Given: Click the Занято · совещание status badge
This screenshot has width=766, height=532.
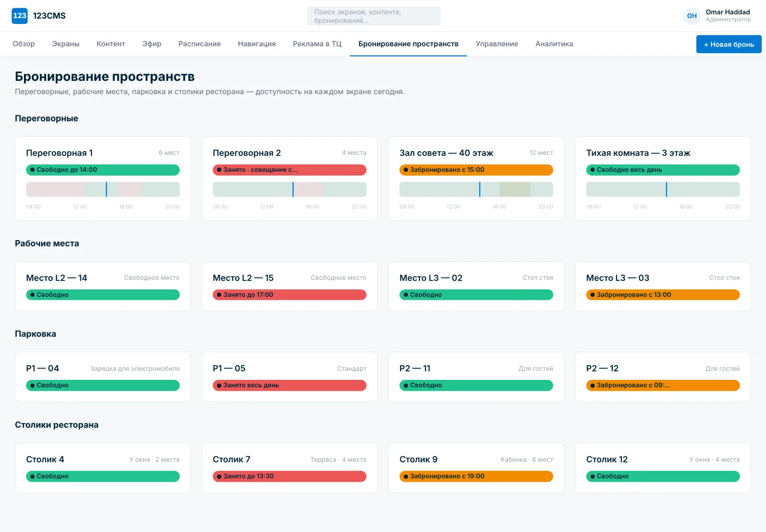Looking at the screenshot, I should [290, 170].
